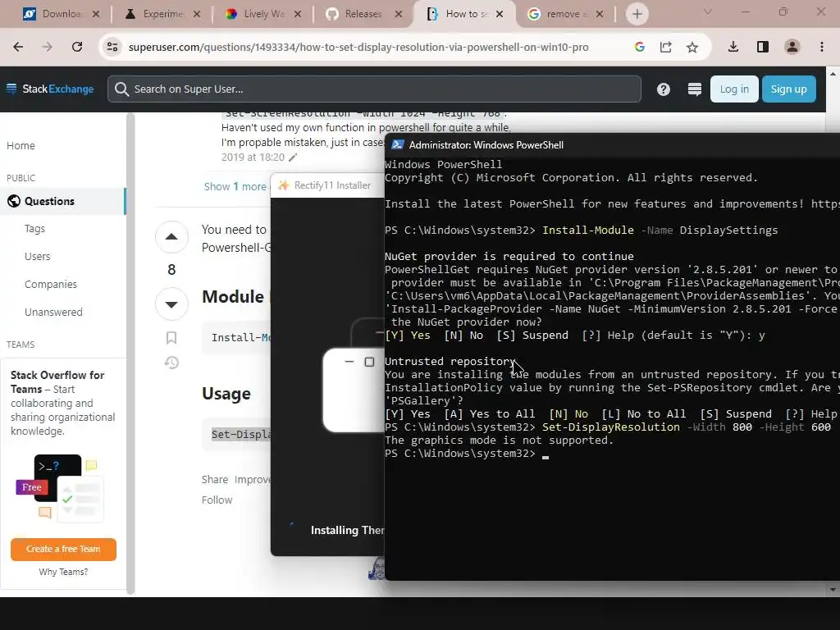Click the 'Set-DisplayResolution' command in PowerShell

pyautogui.click(x=610, y=427)
